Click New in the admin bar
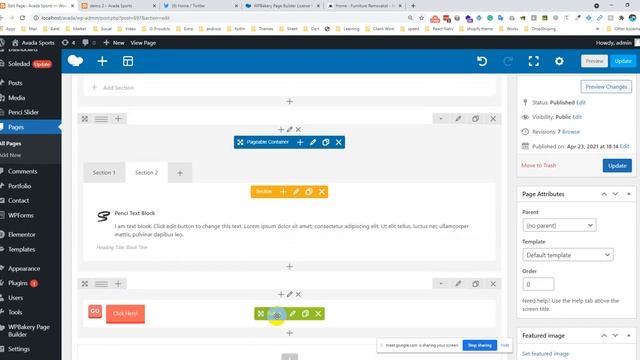This screenshot has width=640, height=360. pyautogui.click(x=114, y=42)
